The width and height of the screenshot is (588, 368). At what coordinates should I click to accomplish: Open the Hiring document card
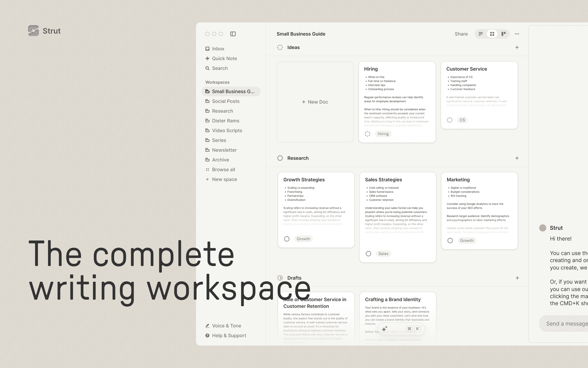point(397,102)
